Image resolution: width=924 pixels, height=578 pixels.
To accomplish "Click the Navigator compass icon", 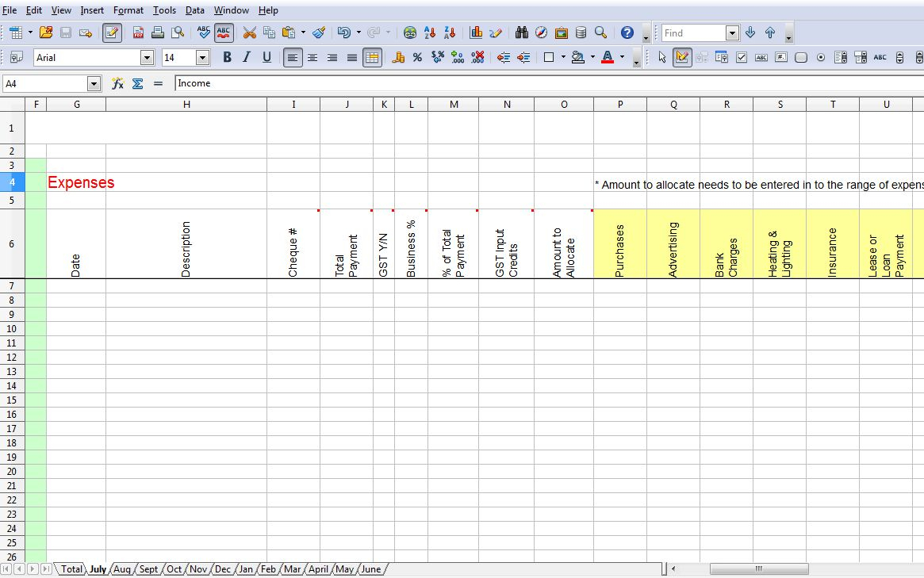I will pos(542,33).
